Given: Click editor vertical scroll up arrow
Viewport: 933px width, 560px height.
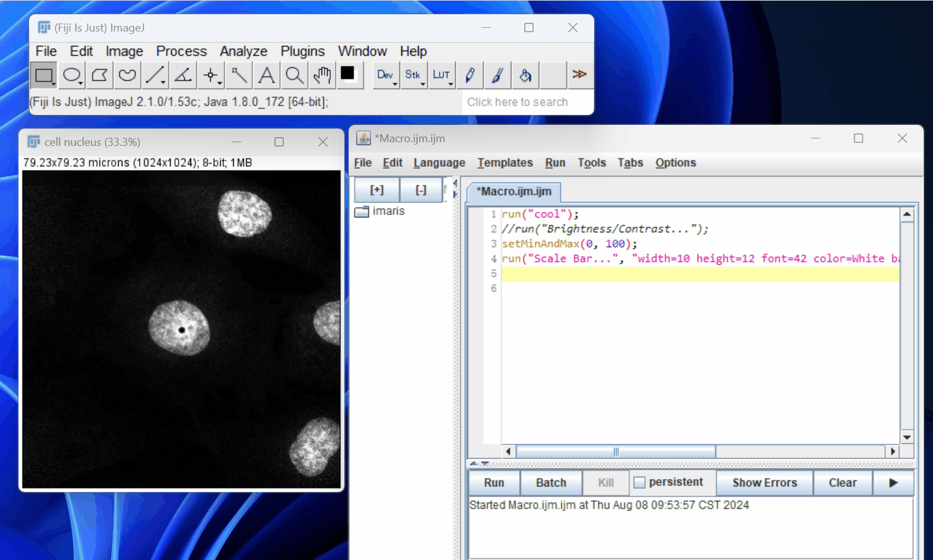Looking at the screenshot, I should [907, 214].
